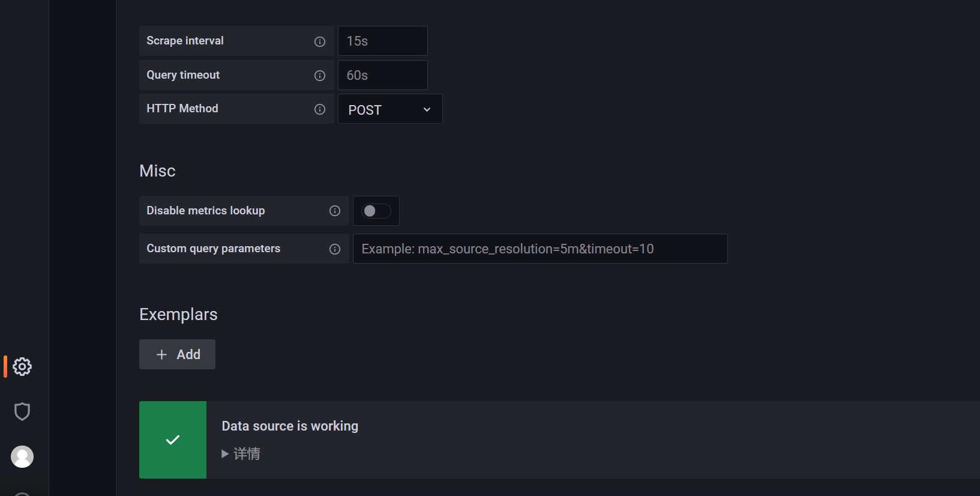Click the plus icon on Add button

161,355
